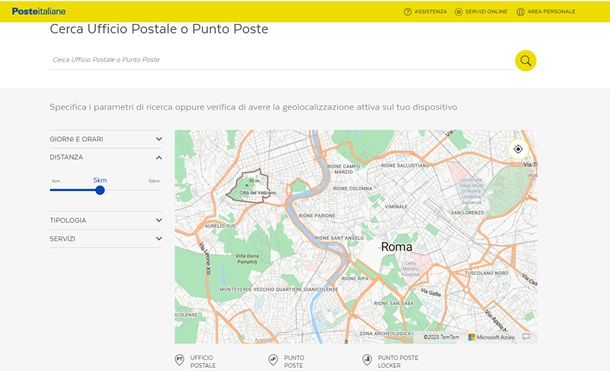Click the Ufficio Postale legend label
This screenshot has height=371, width=610.
pos(203,362)
